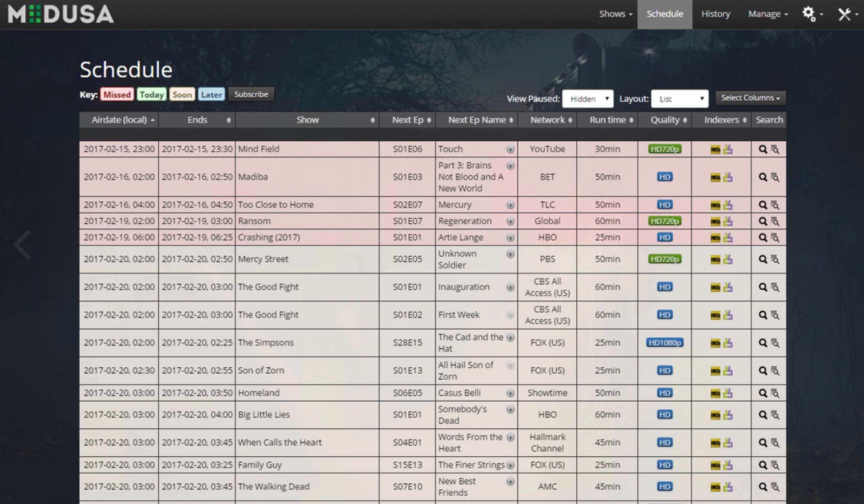This screenshot has width=864, height=504.
Task: Open the gear settings menu icon
Action: coord(809,14)
